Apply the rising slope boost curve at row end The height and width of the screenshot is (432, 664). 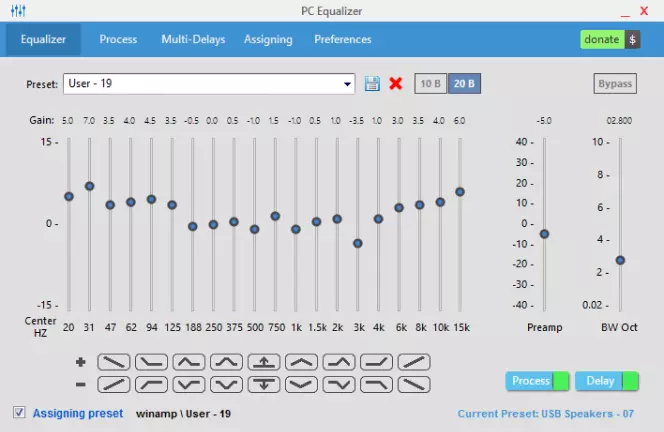[x=414, y=362]
